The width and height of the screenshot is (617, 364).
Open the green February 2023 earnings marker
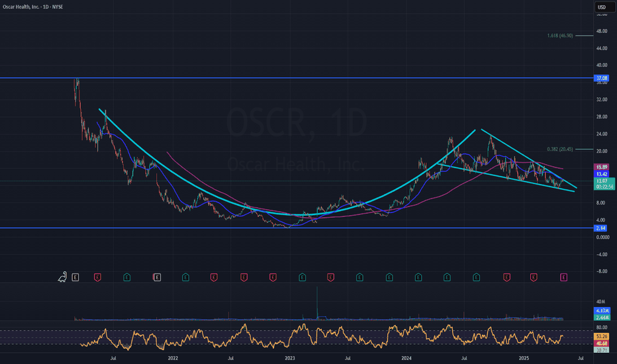coord(302,277)
